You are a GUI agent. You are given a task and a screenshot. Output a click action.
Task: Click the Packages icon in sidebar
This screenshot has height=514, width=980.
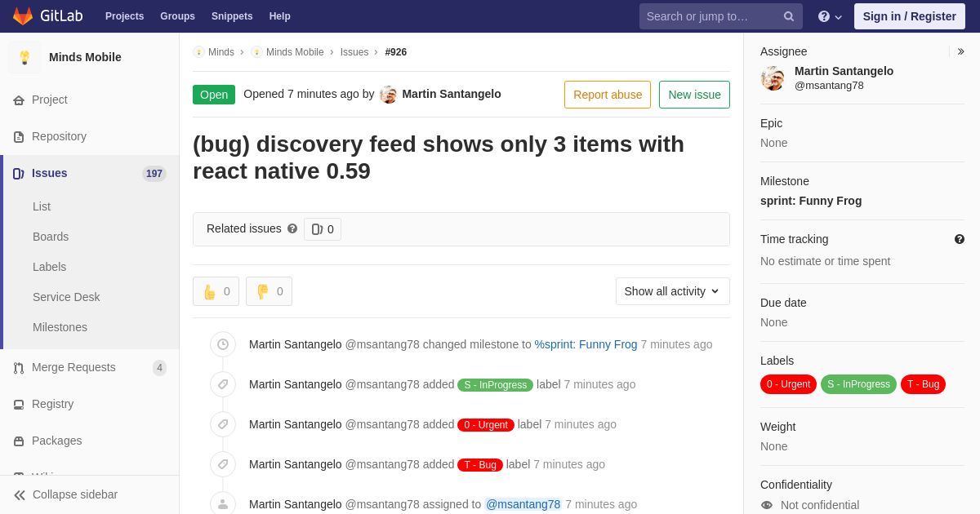pyautogui.click(x=19, y=441)
